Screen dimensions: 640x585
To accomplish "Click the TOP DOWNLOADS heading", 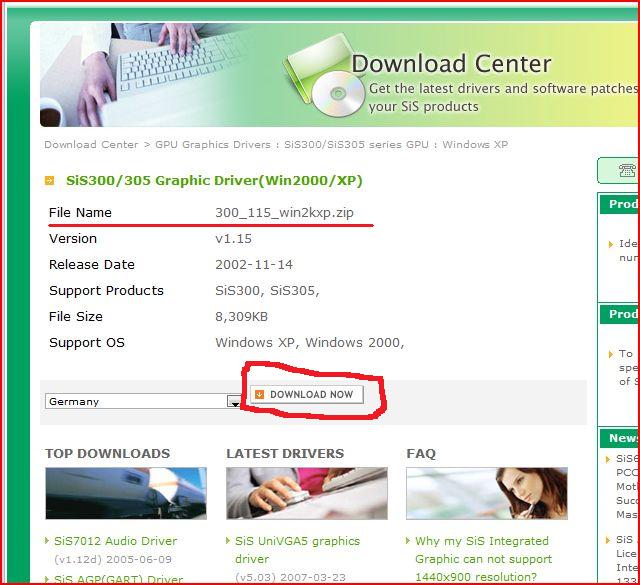I will point(108,454).
